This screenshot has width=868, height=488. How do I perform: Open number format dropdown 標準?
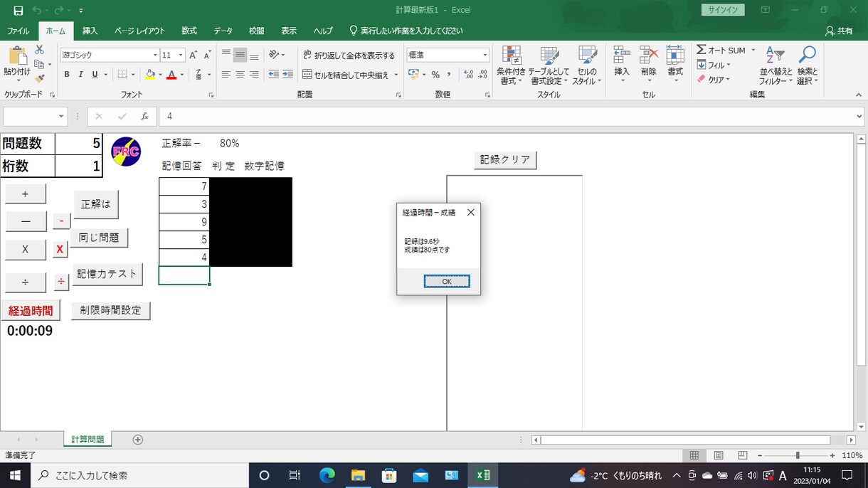485,55
